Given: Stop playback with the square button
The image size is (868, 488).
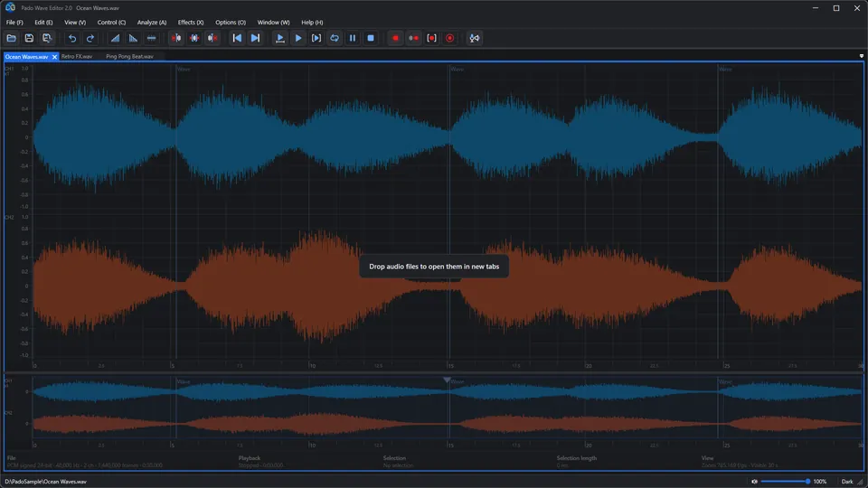Looking at the screenshot, I should tap(371, 38).
